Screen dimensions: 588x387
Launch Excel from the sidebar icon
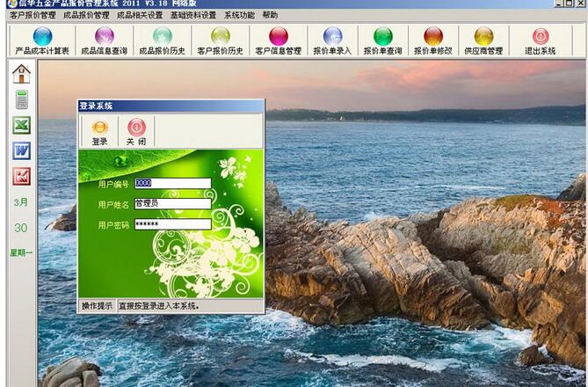(x=21, y=125)
